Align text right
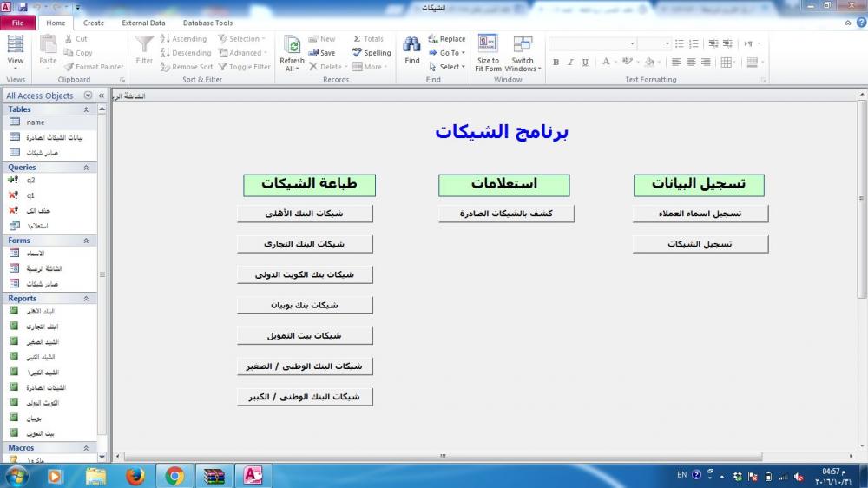This screenshot has height=488, width=868. (x=706, y=62)
